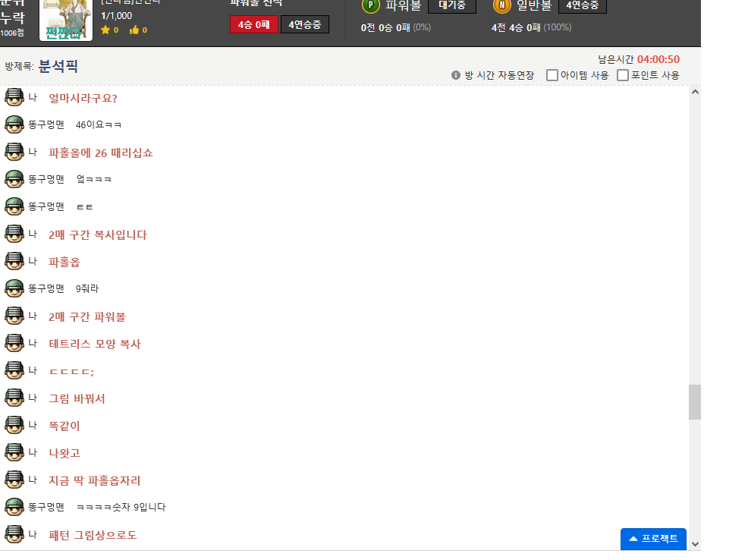Click the avatar beside ㅌㅌ message
Screen dimensions: 748x560
(14, 206)
